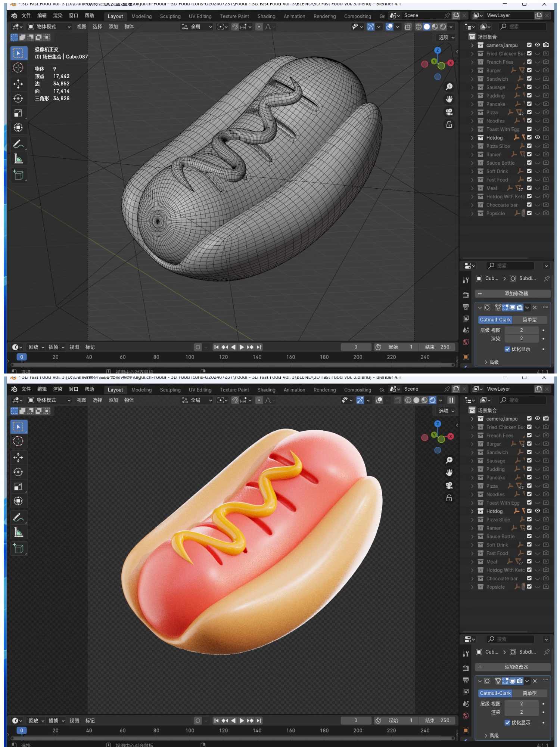
Task: Click the pin icon in top properties panel
Action: click(x=547, y=278)
